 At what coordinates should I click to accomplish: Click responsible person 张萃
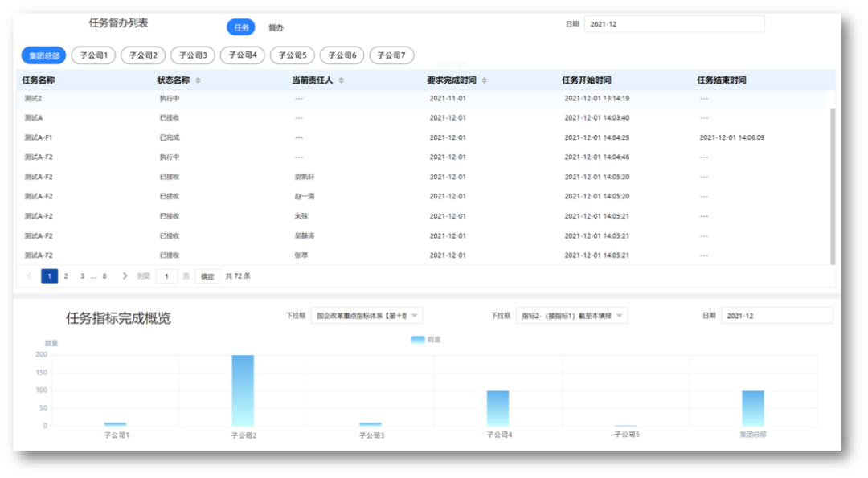point(301,255)
